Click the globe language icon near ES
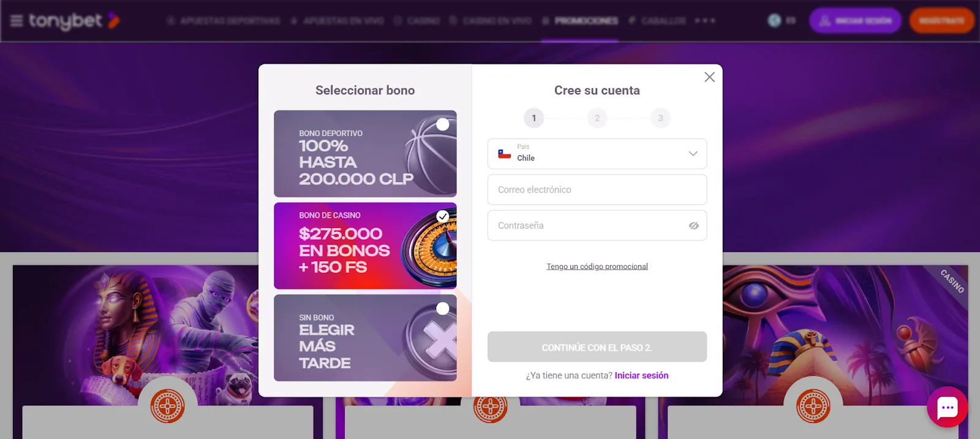This screenshot has height=439, width=980. pos(773,20)
